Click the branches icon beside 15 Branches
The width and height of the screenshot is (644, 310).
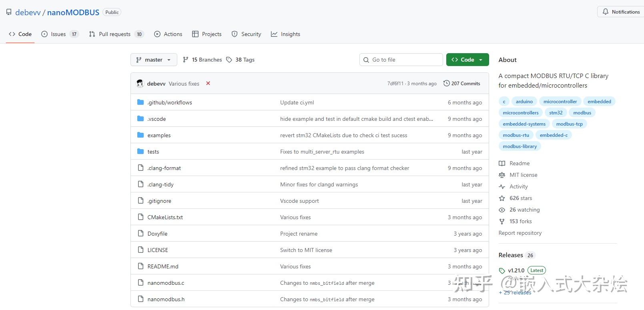(x=185, y=60)
